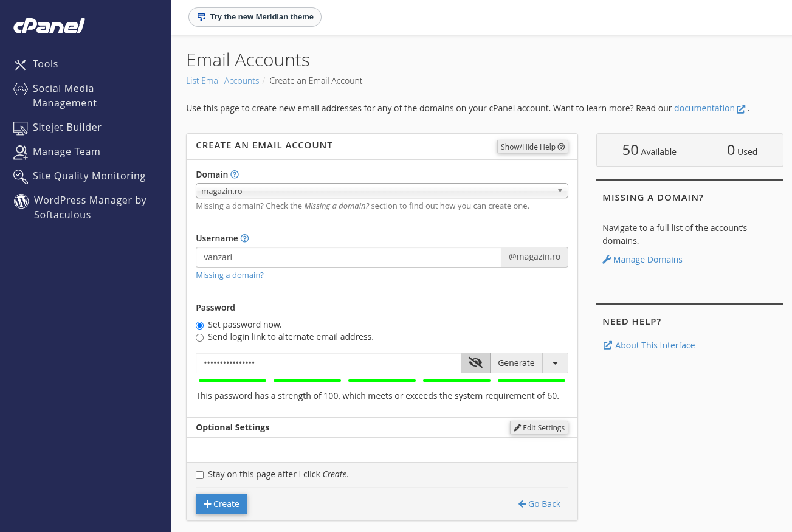Open the documentation link
This screenshot has height=532, width=792.
(704, 108)
